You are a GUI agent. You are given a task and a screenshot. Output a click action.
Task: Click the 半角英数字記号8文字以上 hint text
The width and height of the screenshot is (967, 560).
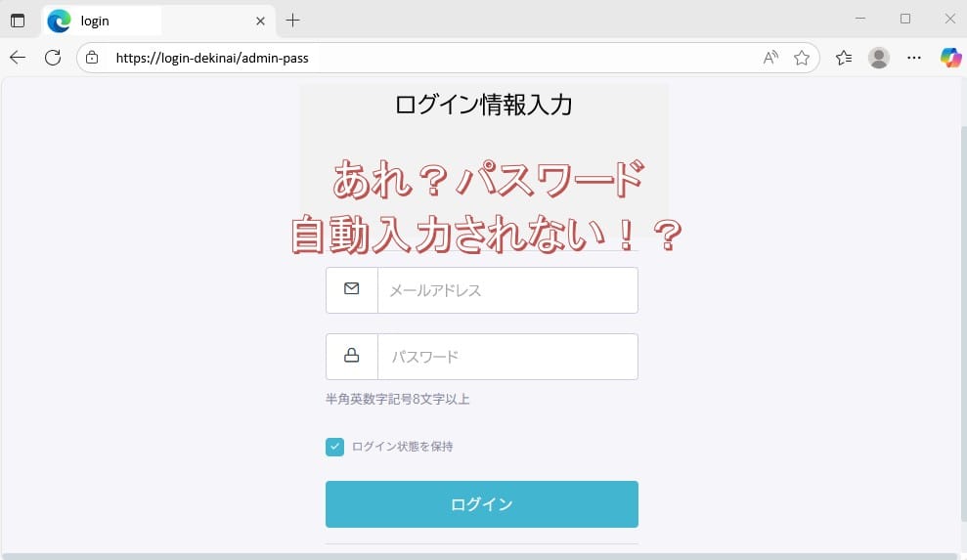point(398,399)
